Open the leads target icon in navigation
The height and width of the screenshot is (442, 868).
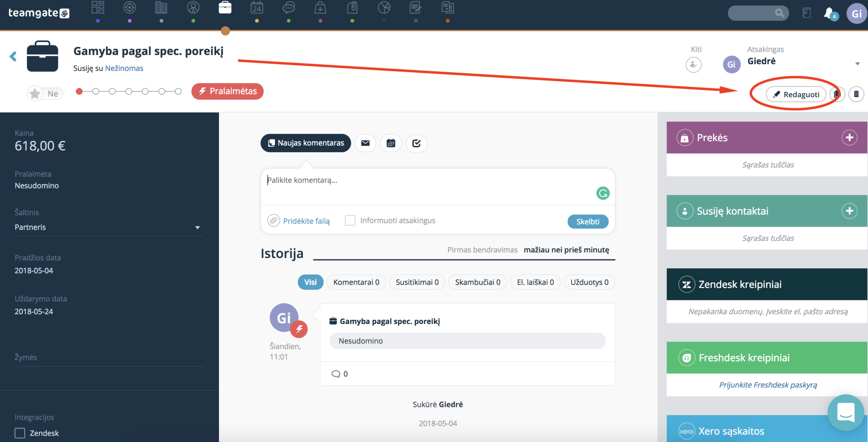(x=130, y=7)
